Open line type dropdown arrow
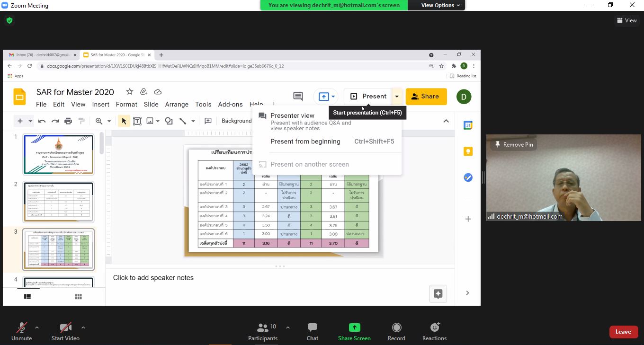644x345 pixels. pos(193,121)
